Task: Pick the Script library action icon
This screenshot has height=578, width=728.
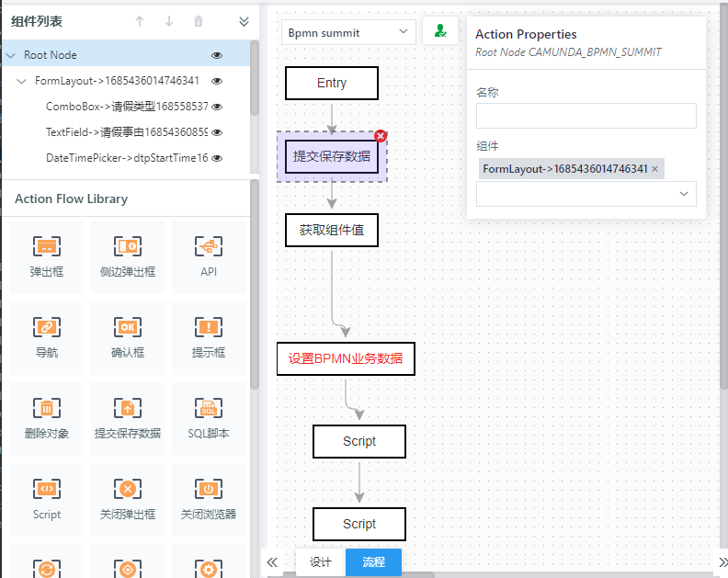Action: click(x=47, y=499)
